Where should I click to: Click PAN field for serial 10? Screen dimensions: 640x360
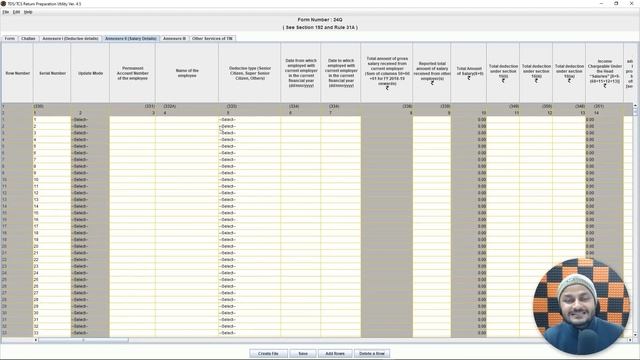click(132, 180)
